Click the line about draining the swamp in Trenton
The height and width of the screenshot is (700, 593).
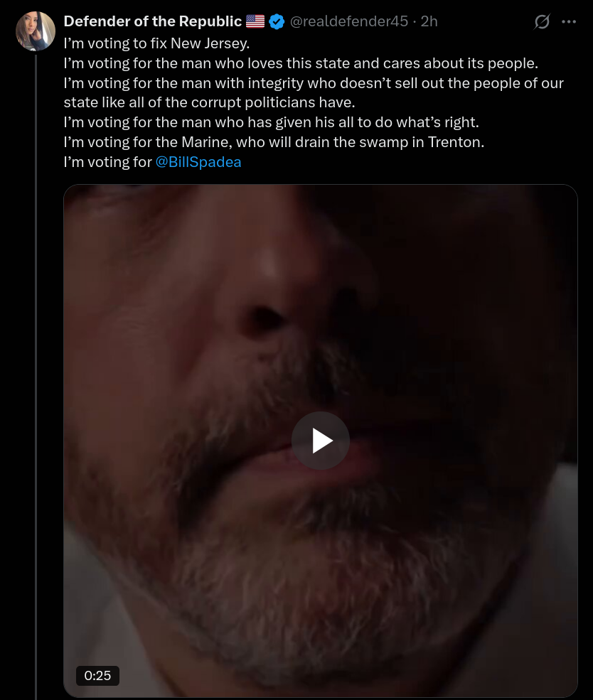click(274, 142)
